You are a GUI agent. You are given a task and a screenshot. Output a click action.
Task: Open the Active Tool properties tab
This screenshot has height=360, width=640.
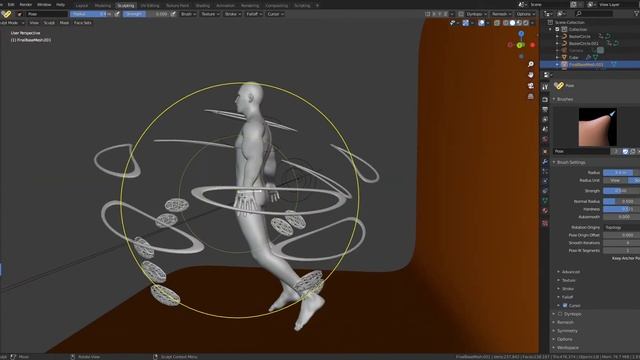coord(545,87)
